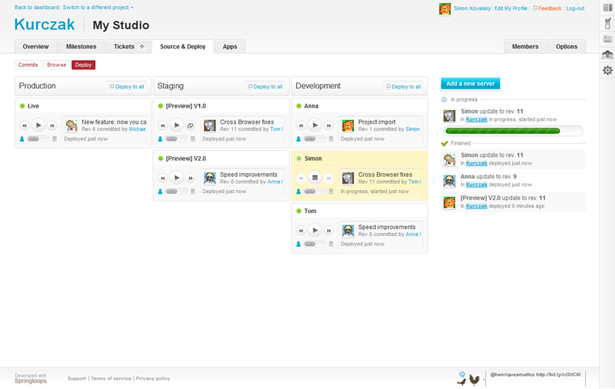Click rewind icon on Anna server
615x389 pixels.
[301, 125]
